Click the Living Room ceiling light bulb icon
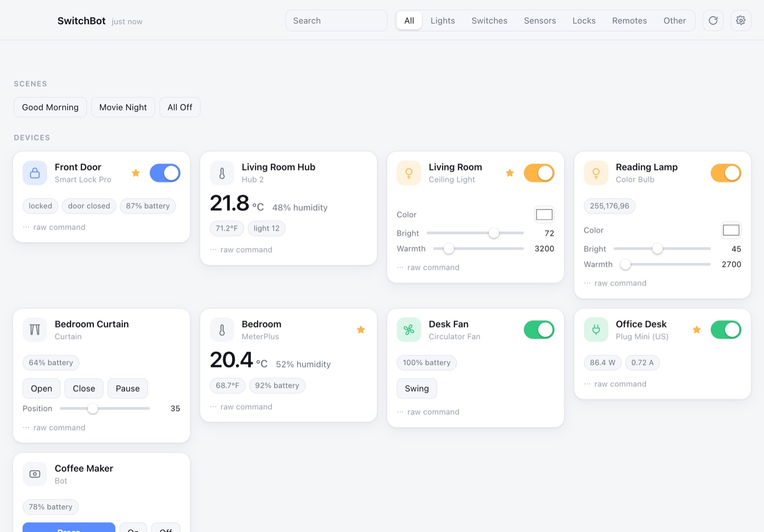 click(409, 173)
